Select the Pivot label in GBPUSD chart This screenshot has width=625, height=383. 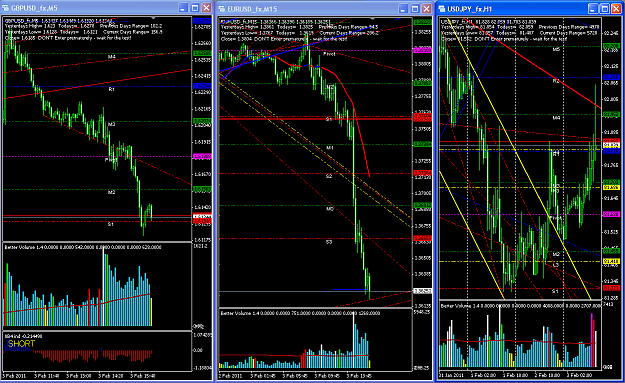(x=111, y=160)
